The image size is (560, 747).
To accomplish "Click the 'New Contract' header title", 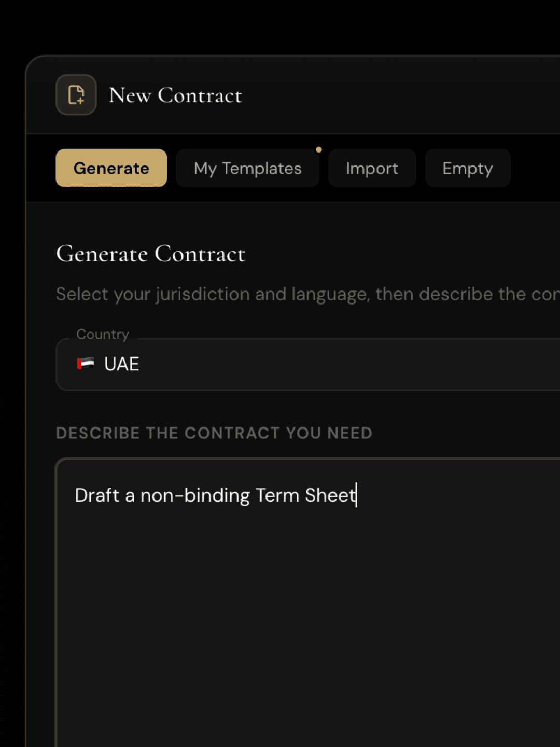I will (176, 95).
